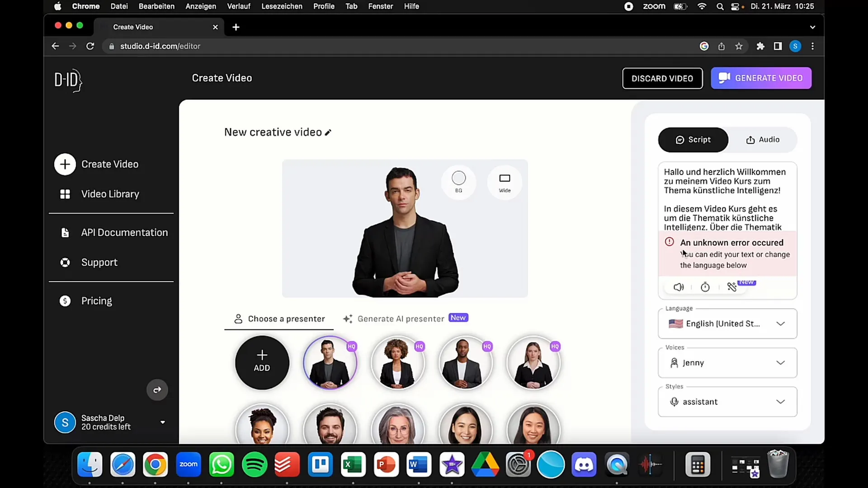Click the Create Video sidebar icon
The height and width of the screenshot is (488, 868).
tap(64, 164)
